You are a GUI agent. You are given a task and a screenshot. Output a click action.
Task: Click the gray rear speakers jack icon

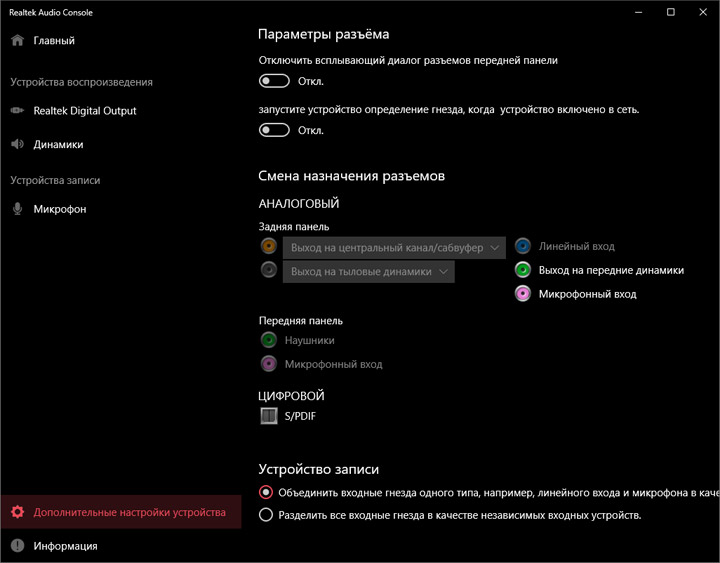coord(268,270)
